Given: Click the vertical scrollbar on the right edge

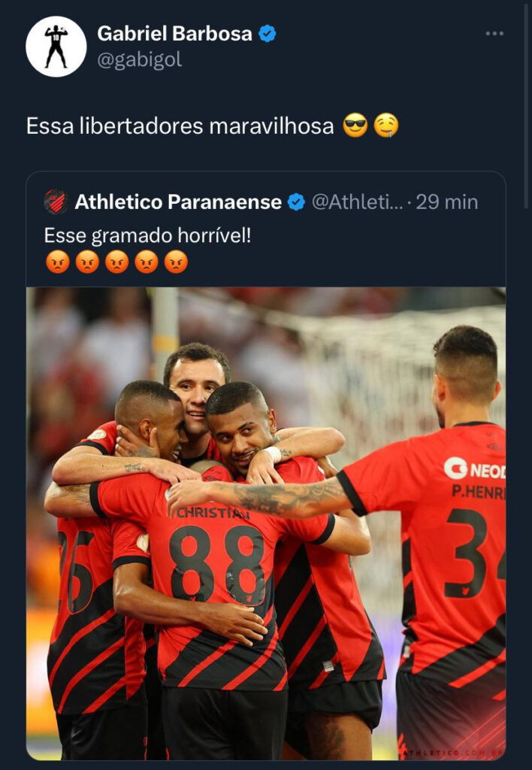Looking at the screenshot, I should point(527,105).
